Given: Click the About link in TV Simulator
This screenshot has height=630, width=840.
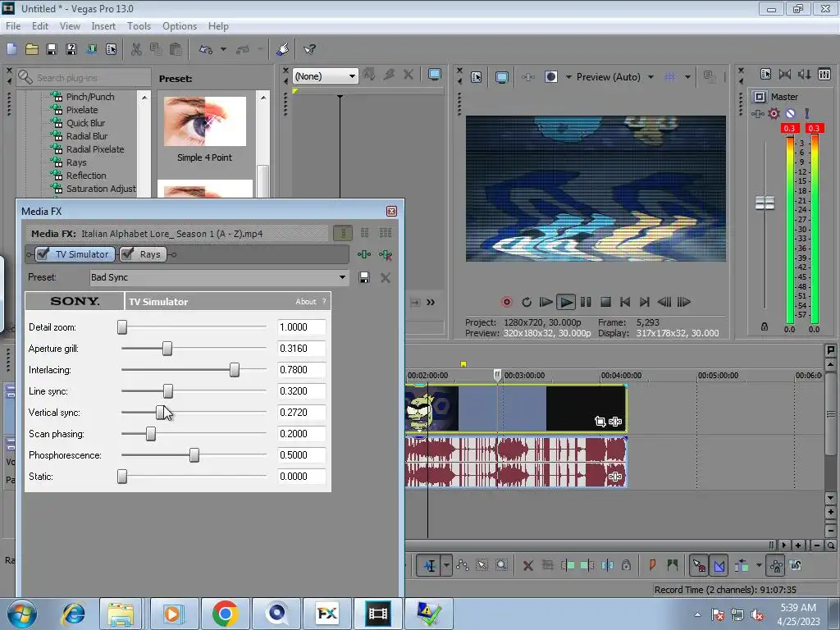Looking at the screenshot, I should click(306, 302).
